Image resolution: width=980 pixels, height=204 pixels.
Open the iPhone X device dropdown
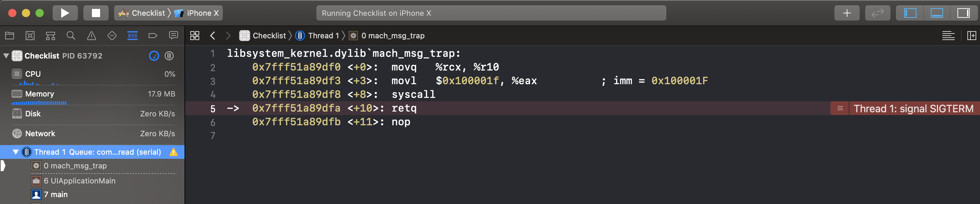(198, 13)
